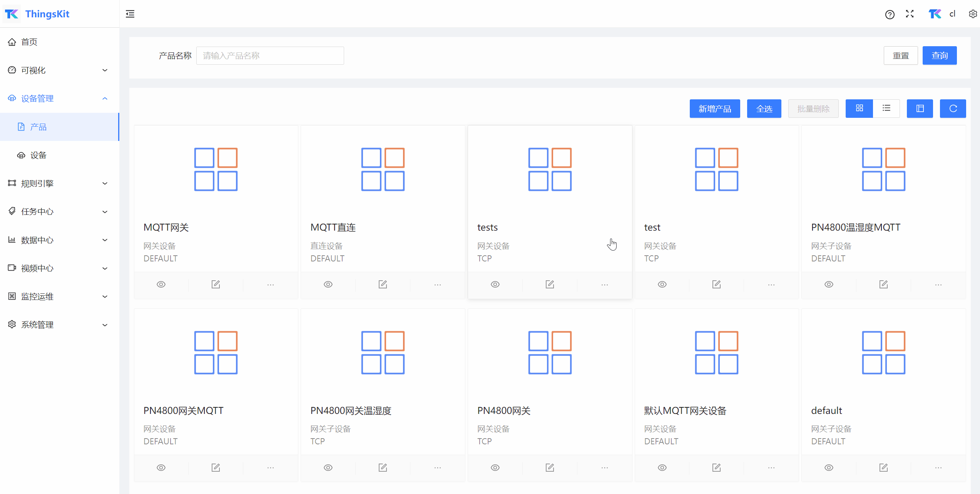Open the layout panel icon button

920,109
